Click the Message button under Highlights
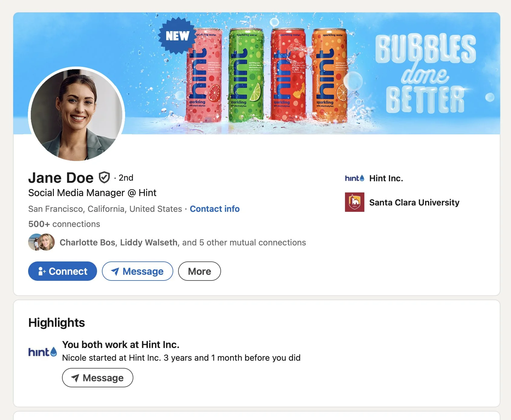 pyautogui.click(x=98, y=378)
